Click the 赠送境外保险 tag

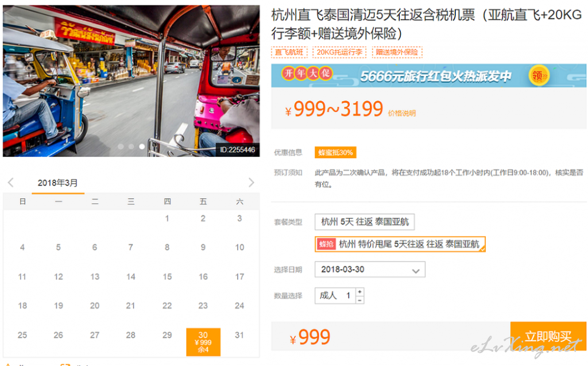397,52
